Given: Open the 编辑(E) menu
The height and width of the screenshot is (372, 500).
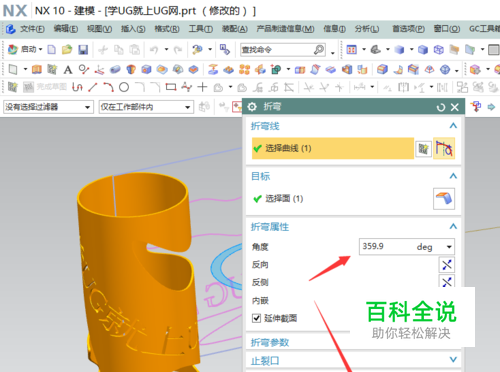Looking at the screenshot, I should pos(66,29).
